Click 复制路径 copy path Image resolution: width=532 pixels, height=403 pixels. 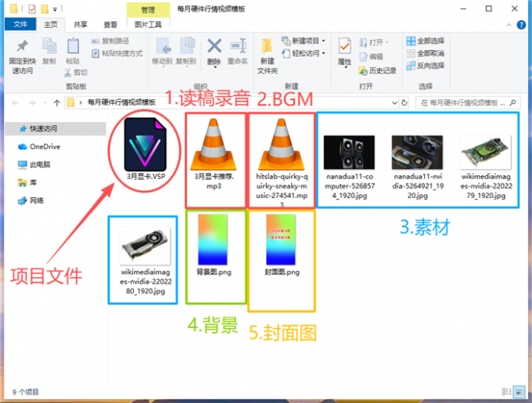tap(110, 41)
